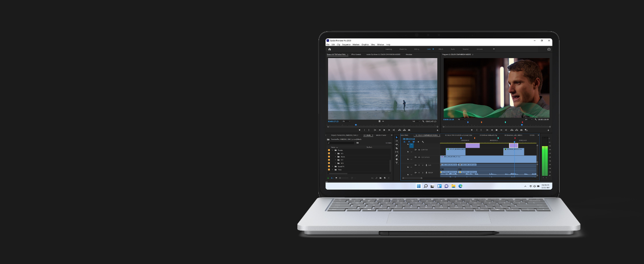Collapse the top-level bin in the Project panel
The width and height of the screenshot is (644, 264).
click(332, 150)
